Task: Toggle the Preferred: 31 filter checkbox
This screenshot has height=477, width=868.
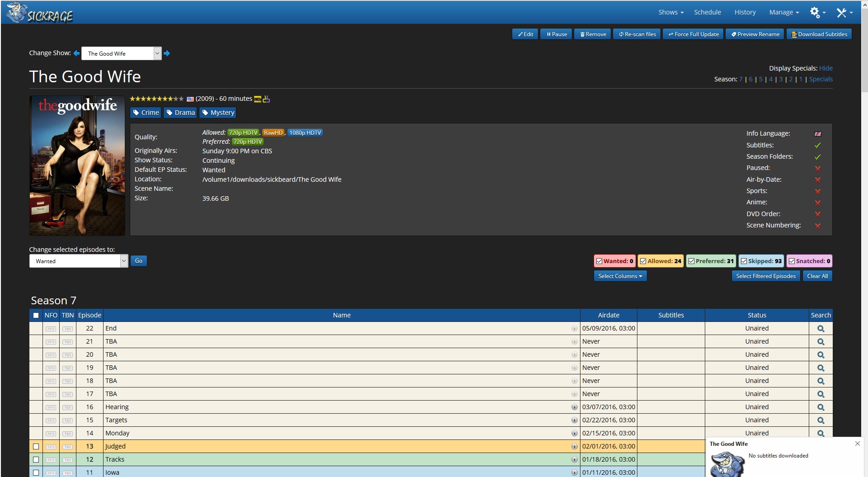Action: pos(691,261)
